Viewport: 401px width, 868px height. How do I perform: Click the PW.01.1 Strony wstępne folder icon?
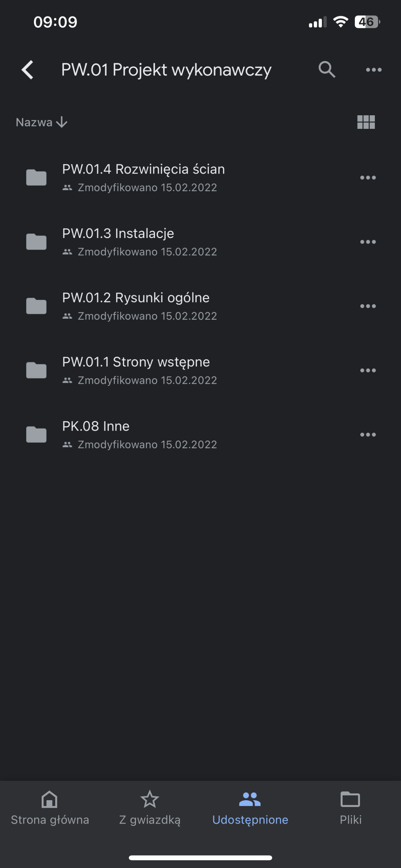point(36,370)
